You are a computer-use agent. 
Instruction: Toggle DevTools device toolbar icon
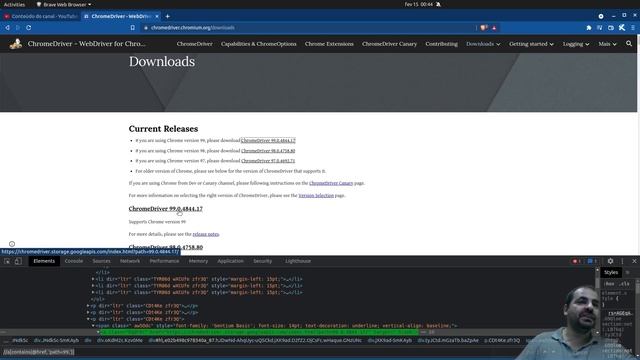[18, 261]
